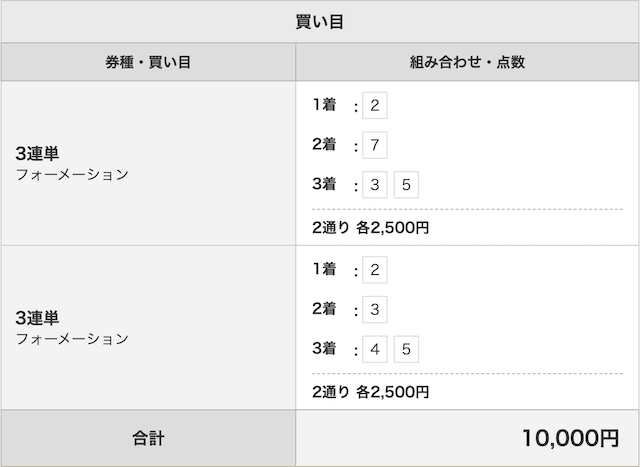This screenshot has width=640, height=467.
Task: Select the first 3連単 フォーメーション cell
Action: pos(148,163)
